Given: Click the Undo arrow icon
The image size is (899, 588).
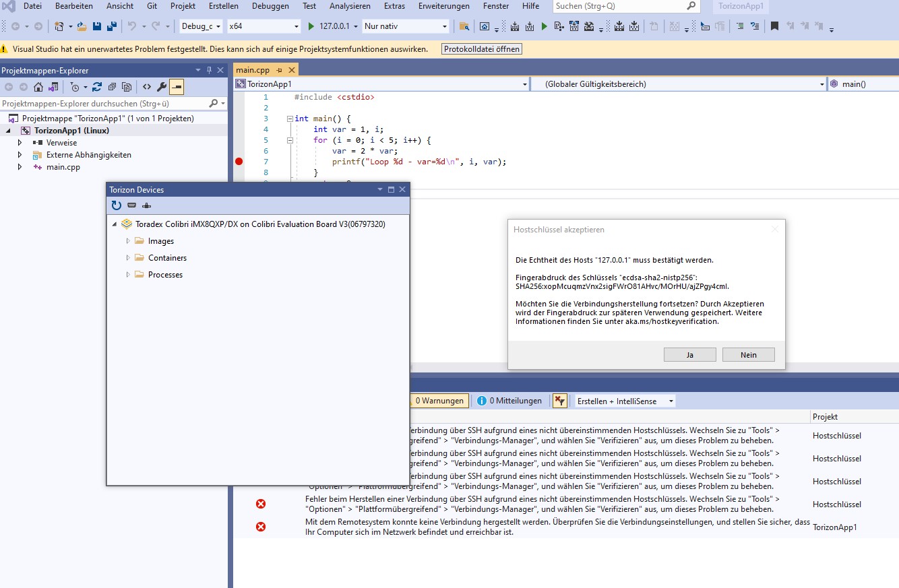Looking at the screenshot, I should (132, 26).
